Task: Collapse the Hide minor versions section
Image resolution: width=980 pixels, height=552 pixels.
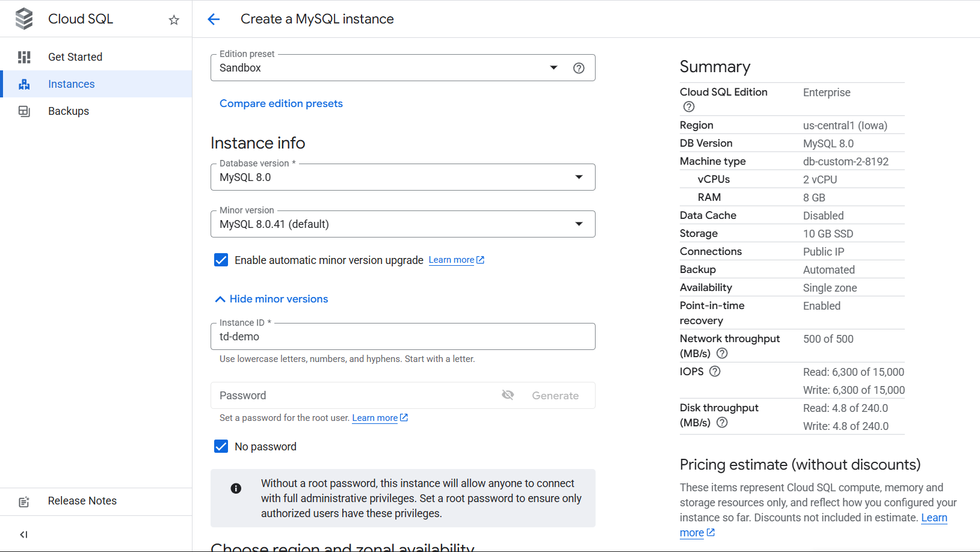Action: (x=272, y=299)
